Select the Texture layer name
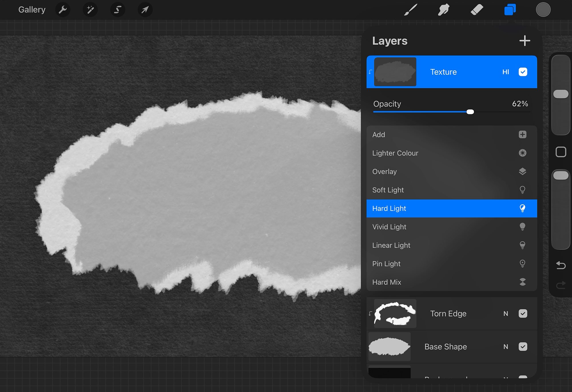 click(x=443, y=72)
